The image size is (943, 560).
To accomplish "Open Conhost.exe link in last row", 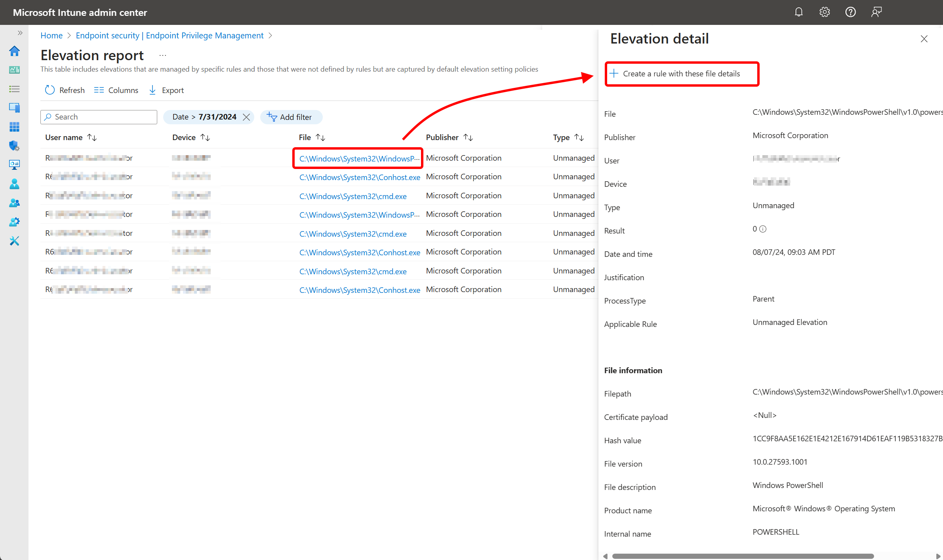I will (360, 290).
